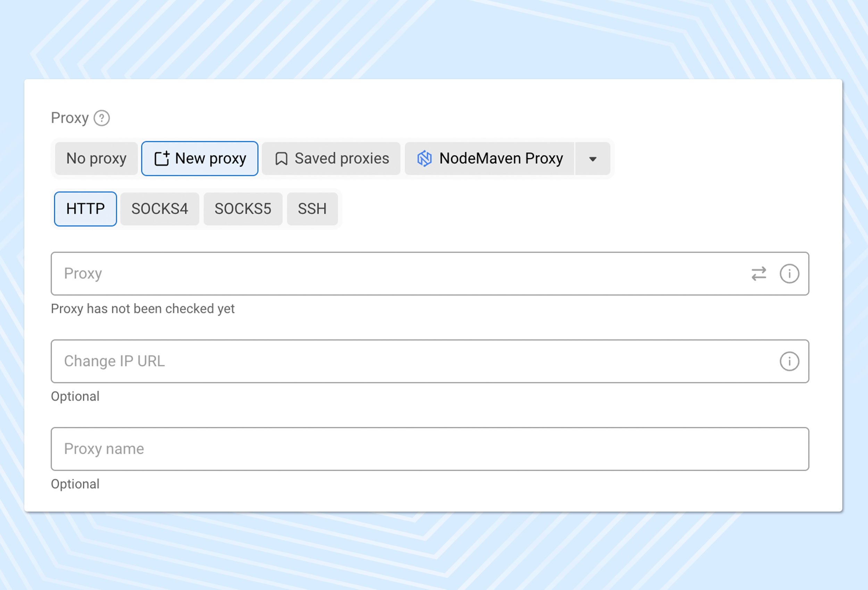This screenshot has width=868, height=590.
Task: Click the Proxy help question mark icon
Action: pos(102,118)
